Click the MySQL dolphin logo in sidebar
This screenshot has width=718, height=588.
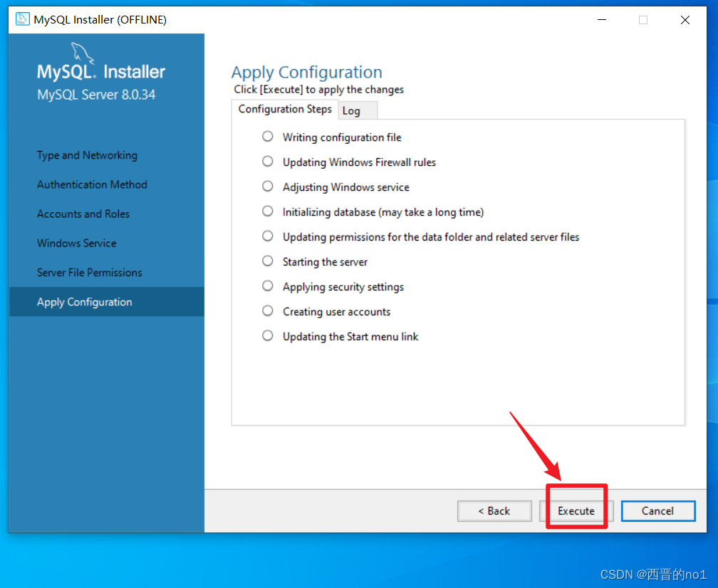tap(83, 54)
